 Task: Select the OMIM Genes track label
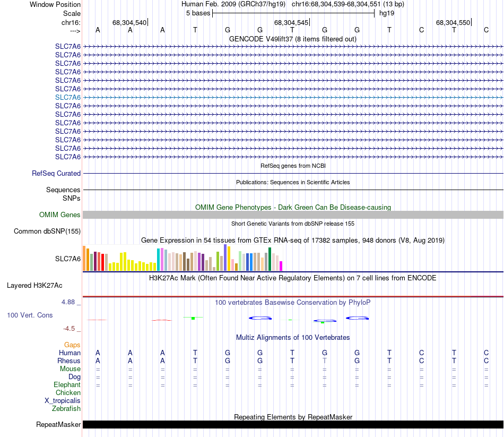pos(59,215)
